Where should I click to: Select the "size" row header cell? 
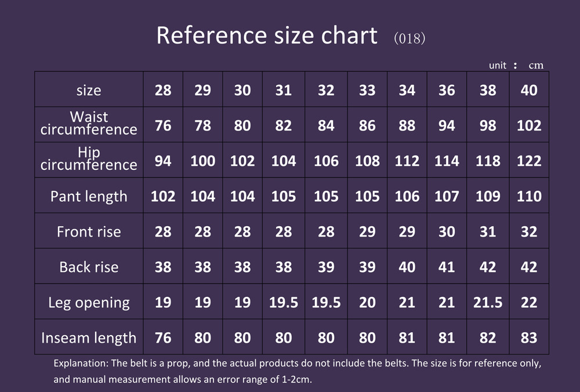click(x=89, y=90)
